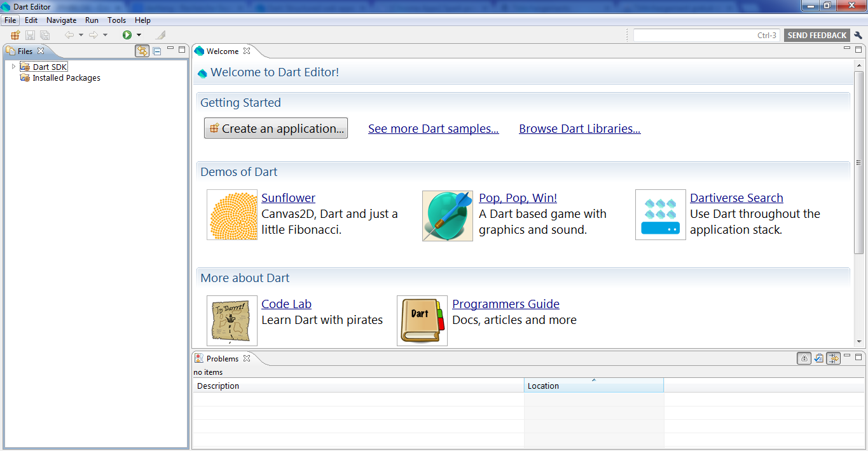Open the Code Lab link
868x451 pixels.
click(x=286, y=304)
